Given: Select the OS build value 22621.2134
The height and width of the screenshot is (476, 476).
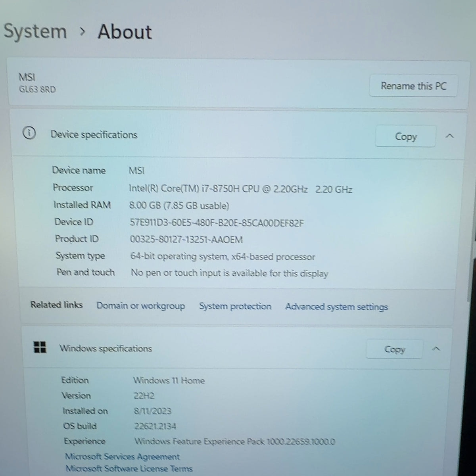Looking at the screenshot, I should (x=155, y=426).
